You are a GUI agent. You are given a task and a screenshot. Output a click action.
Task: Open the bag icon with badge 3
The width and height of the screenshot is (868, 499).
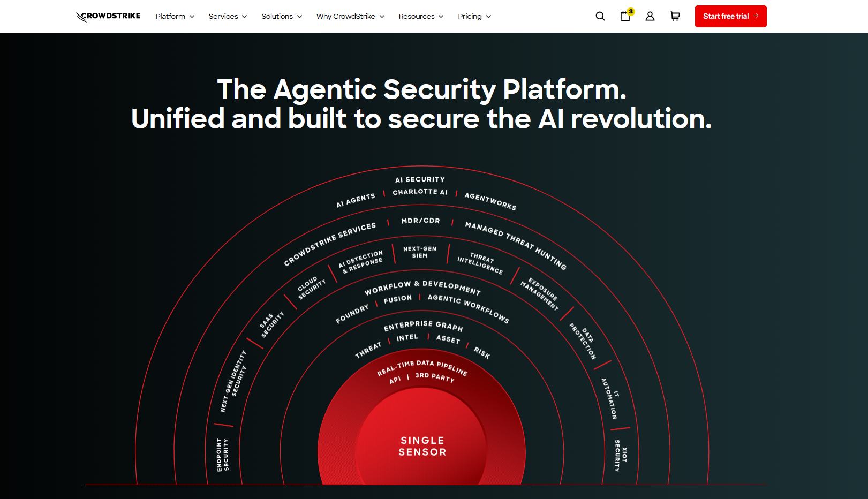tap(625, 16)
